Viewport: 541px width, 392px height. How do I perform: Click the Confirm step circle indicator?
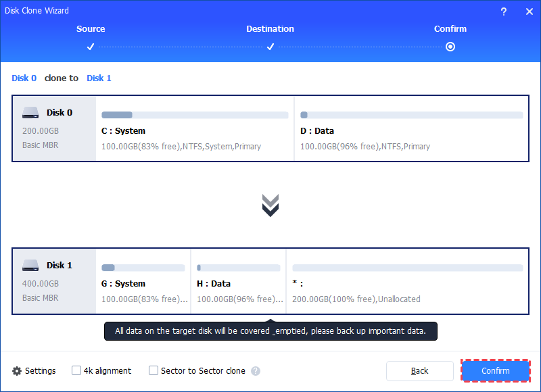click(x=450, y=47)
